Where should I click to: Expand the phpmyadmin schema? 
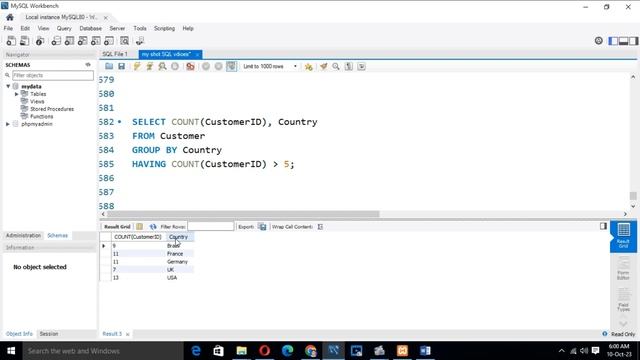tap(8, 124)
